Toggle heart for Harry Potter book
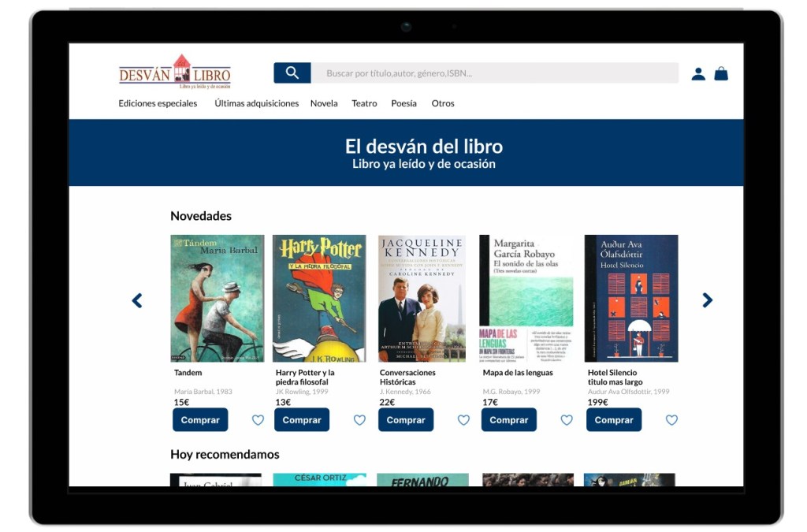The width and height of the screenshot is (807, 532). pos(359,420)
